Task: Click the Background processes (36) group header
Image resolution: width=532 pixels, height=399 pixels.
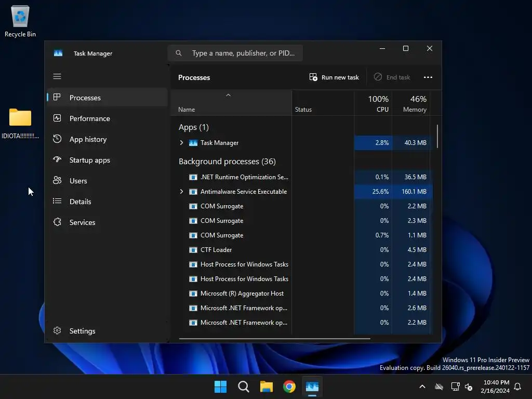Action: click(x=227, y=162)
